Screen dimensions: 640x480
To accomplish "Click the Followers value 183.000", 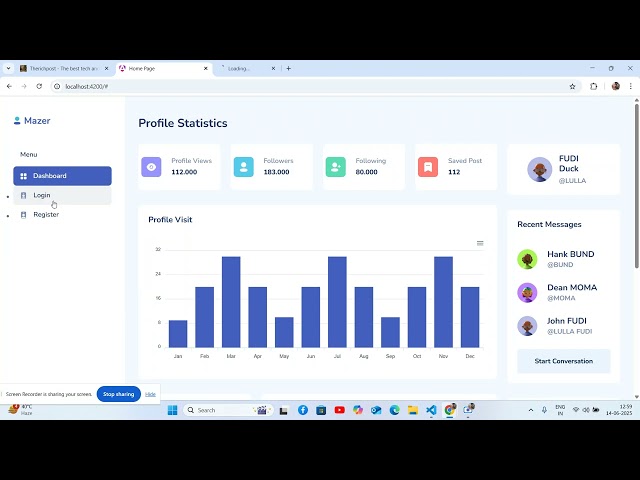I will coord(276,172).
